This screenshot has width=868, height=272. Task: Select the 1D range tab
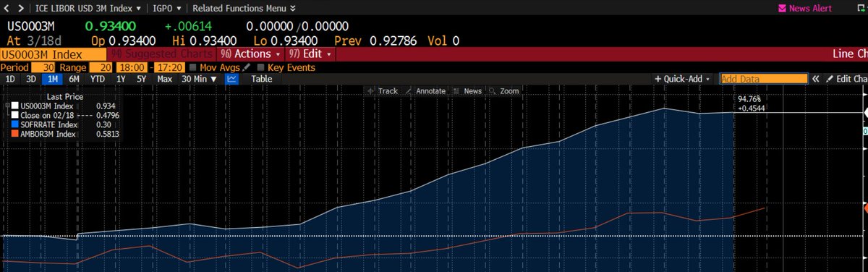[10, 79]
